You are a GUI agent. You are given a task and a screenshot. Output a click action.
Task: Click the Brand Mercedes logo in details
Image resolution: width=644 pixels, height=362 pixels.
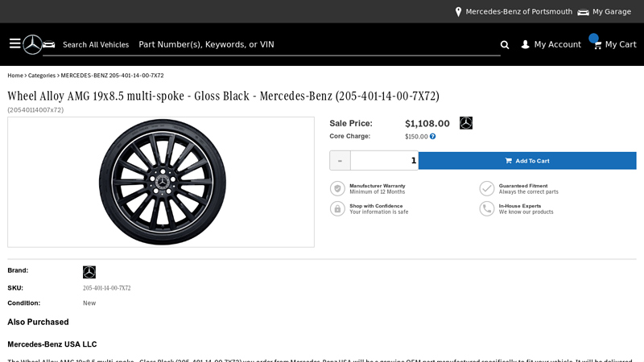pos(89,272)
